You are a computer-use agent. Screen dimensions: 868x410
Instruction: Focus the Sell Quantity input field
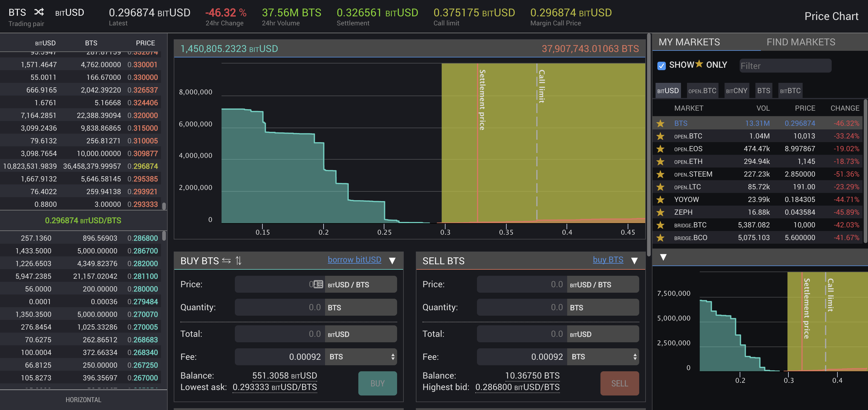tap(522, 307)
